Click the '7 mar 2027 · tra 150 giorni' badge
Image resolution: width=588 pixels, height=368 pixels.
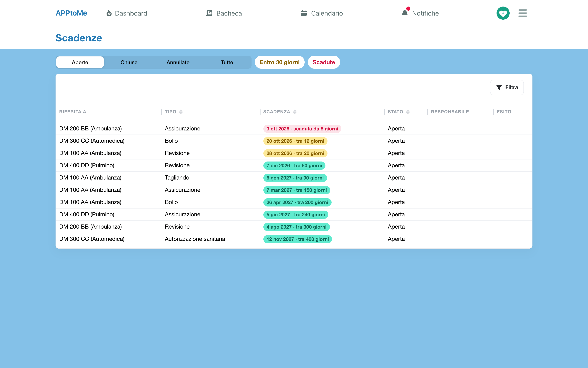(x=297, y=190)
